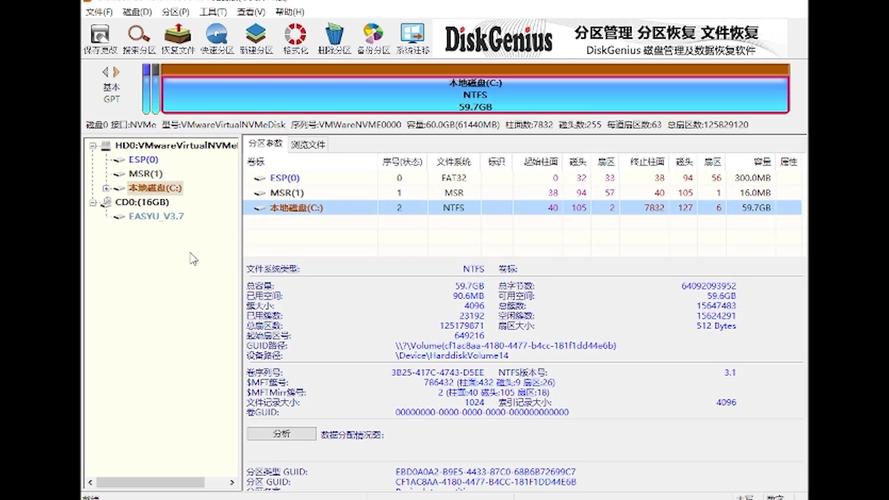Select CD0:(16GB) drive in the tree

142,202
